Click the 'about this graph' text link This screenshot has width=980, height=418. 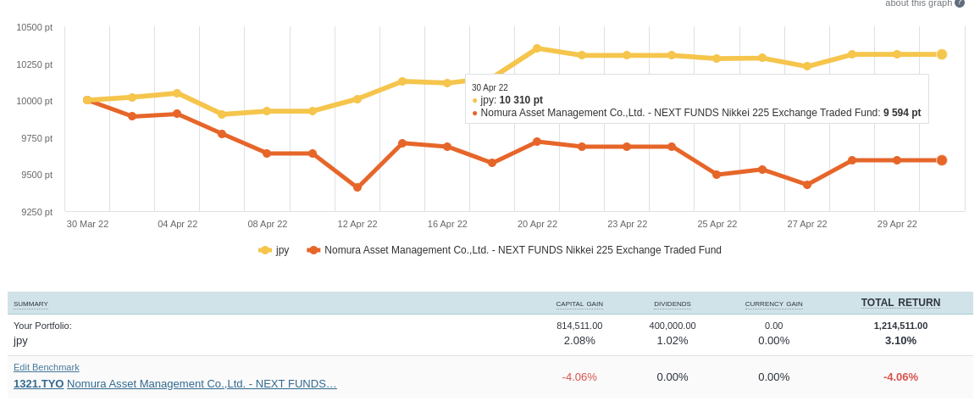click(x=918, y=3)
